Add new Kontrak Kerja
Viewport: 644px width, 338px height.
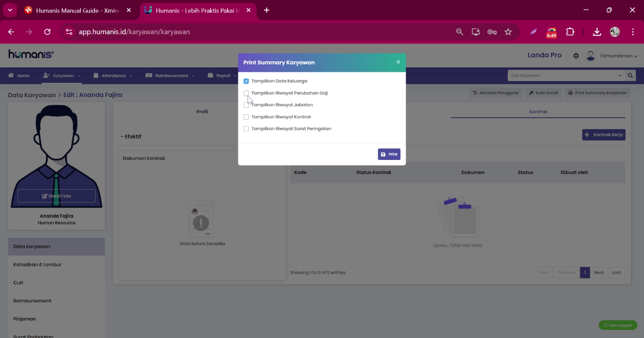(x=604, y=135)
